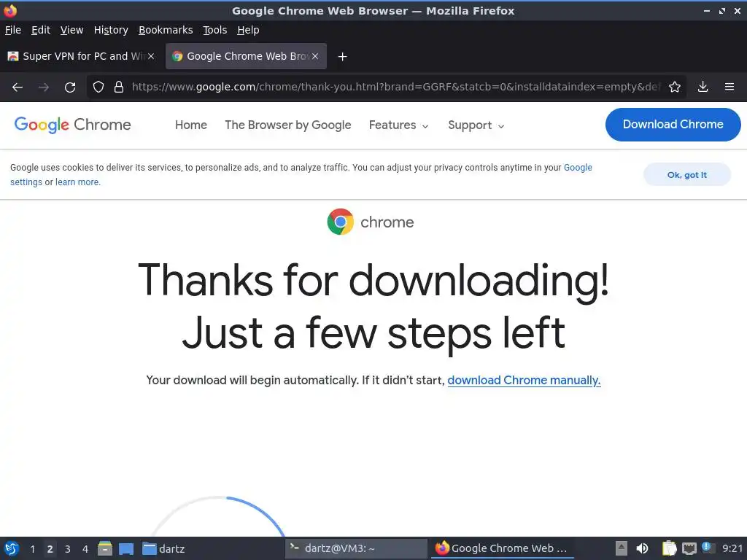
Task: Open the volume control tray icon
Action: [642, 548]
